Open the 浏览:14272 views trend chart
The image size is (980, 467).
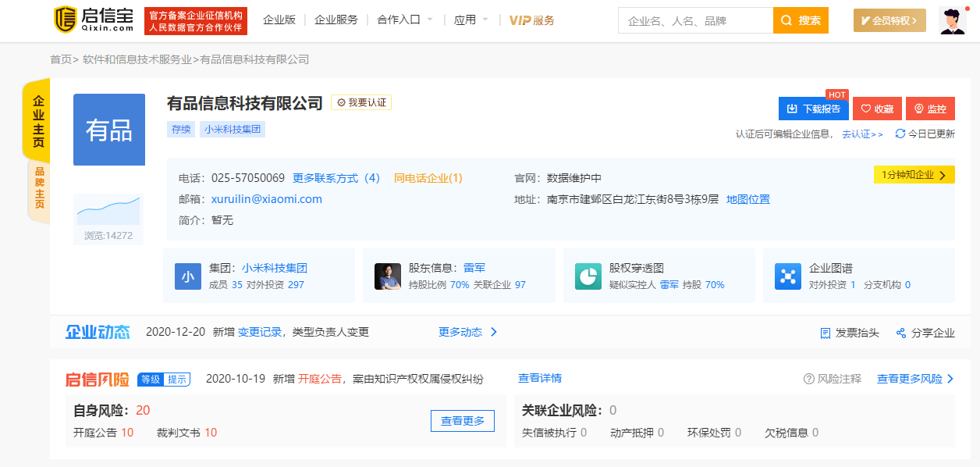[x=108, y=219]
